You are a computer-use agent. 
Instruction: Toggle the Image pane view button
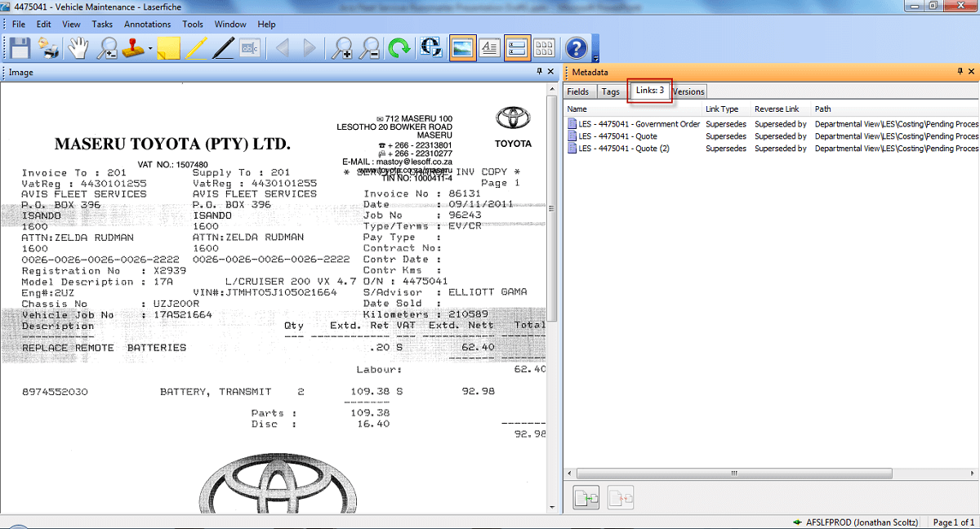[x=463, y=48]
